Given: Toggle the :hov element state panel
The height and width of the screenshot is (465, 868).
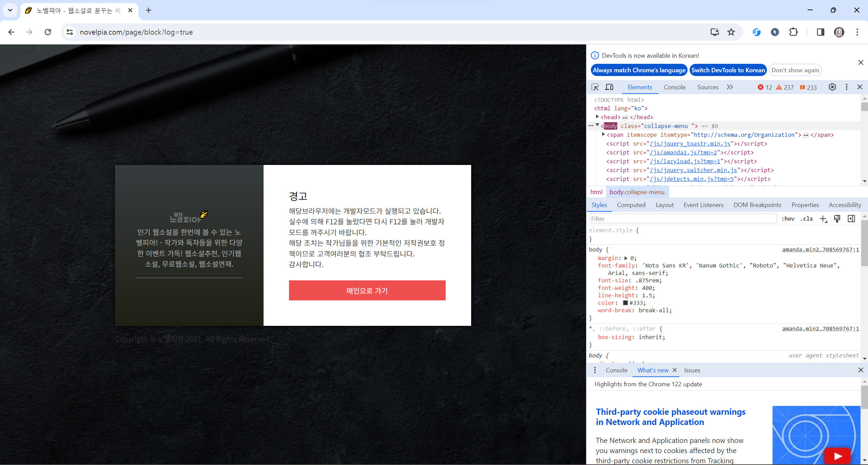Looking at the screenshot, I should click(x=788, y=219).
